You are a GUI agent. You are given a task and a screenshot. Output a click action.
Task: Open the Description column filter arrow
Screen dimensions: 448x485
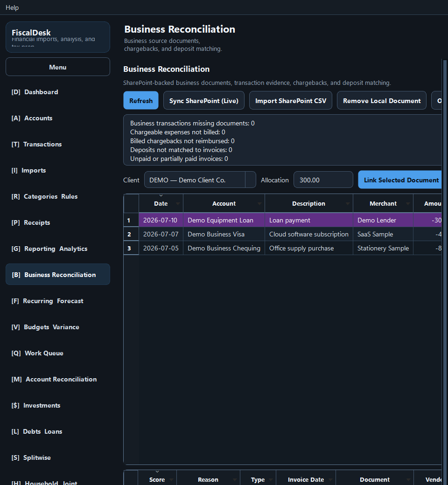point(348,203)
